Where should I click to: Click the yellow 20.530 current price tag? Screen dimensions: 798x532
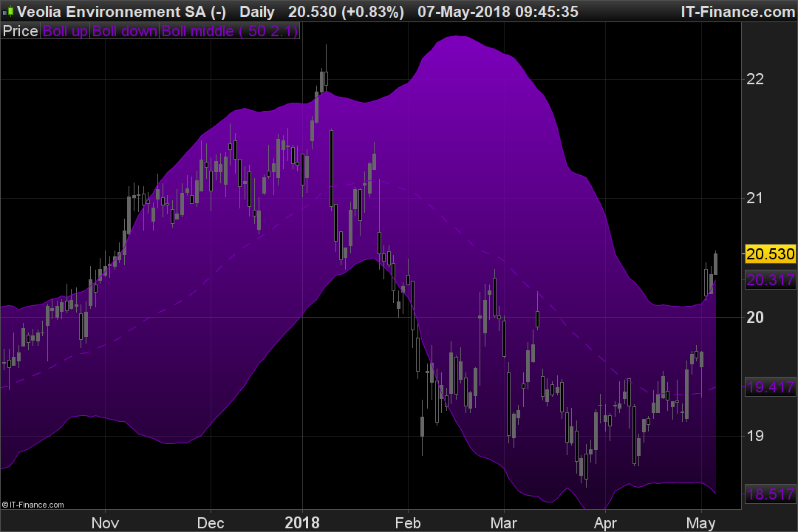pyautogui.click(x=771, y=253)
